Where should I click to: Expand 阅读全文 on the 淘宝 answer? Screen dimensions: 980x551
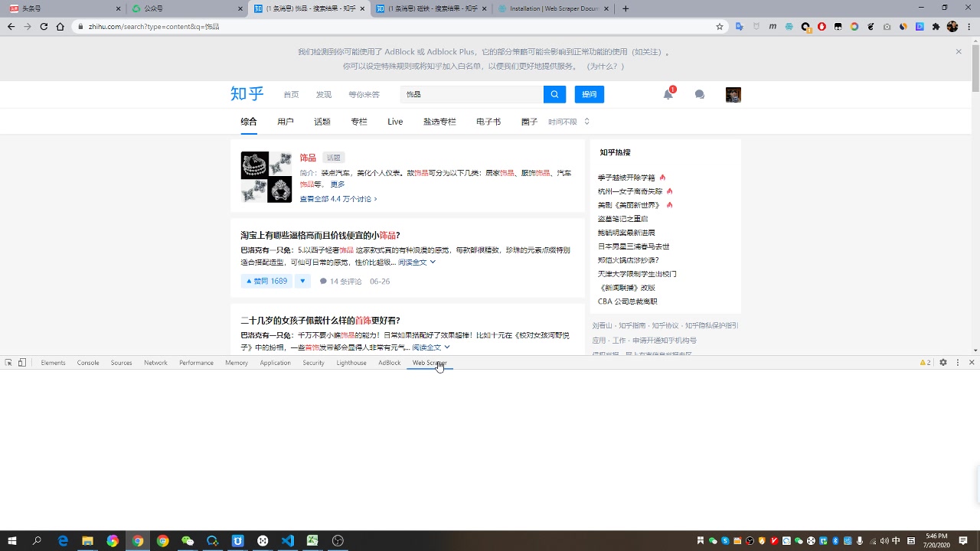(x=416, y=262)
